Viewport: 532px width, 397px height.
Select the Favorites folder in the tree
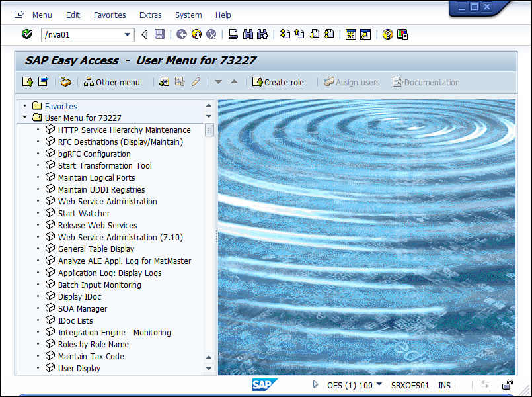(x=61, y=106)
